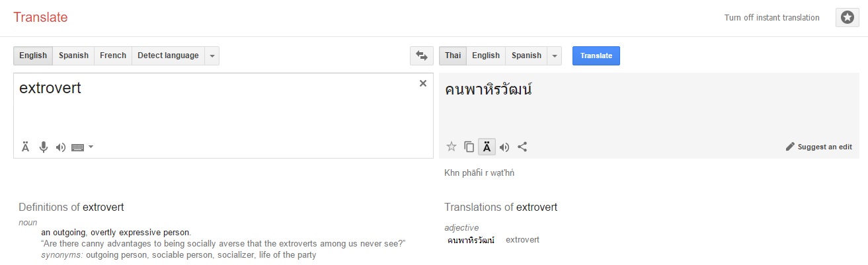
Task: Open the virtual keyboard input tool
Action: [x=78, y=147]
